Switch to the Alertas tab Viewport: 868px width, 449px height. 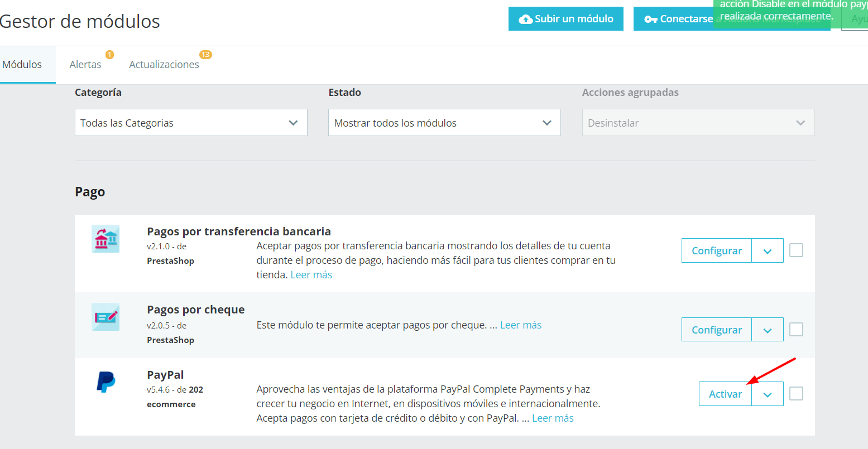click(85, 65)
